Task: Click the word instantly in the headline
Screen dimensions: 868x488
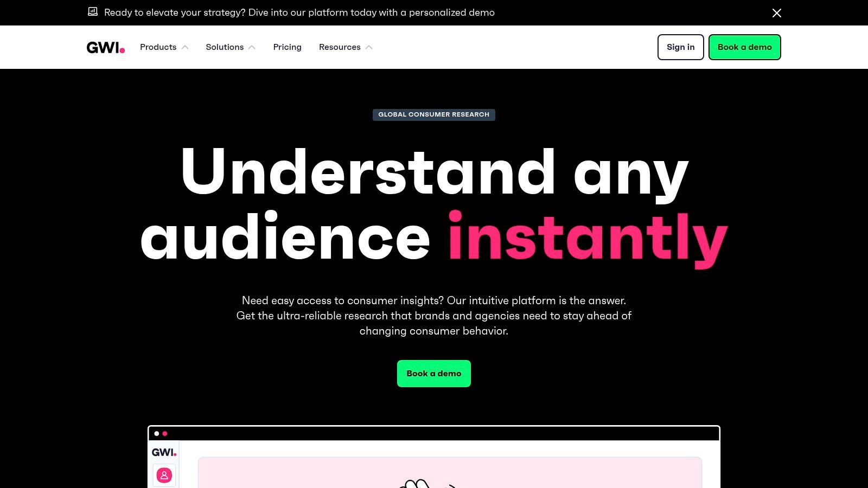Action: click(587, 236)
